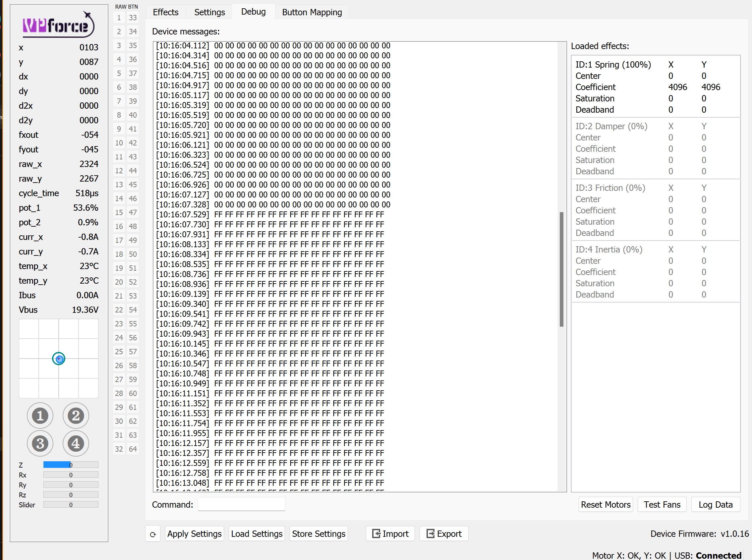Click Test Fans
Viewport: 752px width, 560px height.
(x=662, y=504)
